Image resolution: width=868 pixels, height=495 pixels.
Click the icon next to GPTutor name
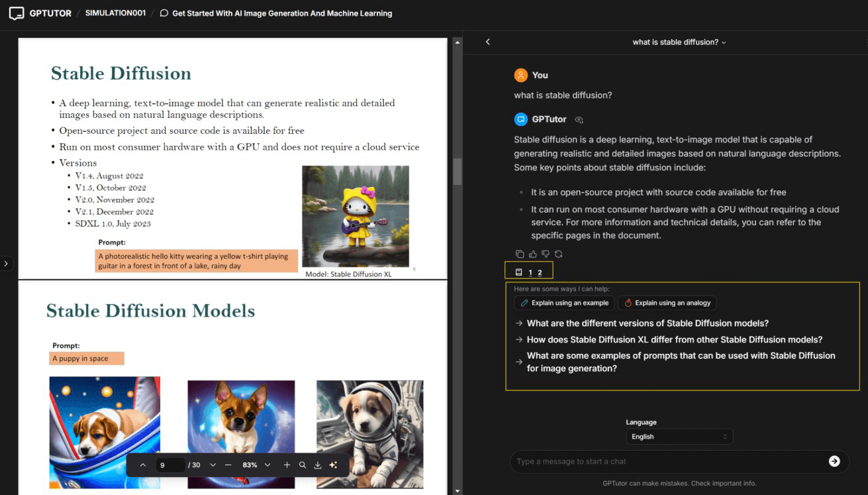(x=579, y=120)
